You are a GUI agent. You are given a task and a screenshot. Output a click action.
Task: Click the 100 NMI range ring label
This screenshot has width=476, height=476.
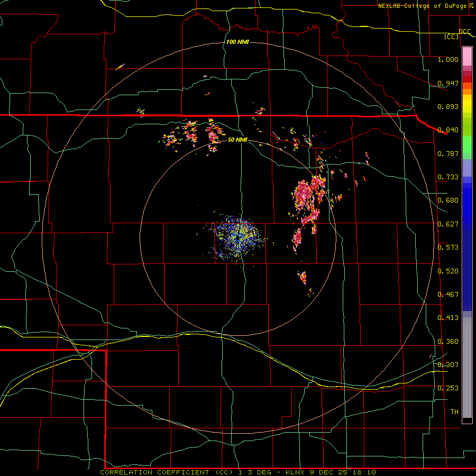[237, 42]
